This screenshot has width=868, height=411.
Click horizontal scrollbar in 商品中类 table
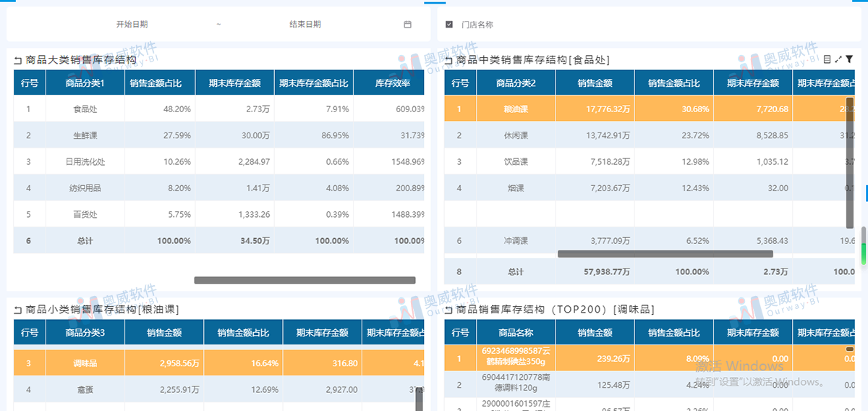665,254
